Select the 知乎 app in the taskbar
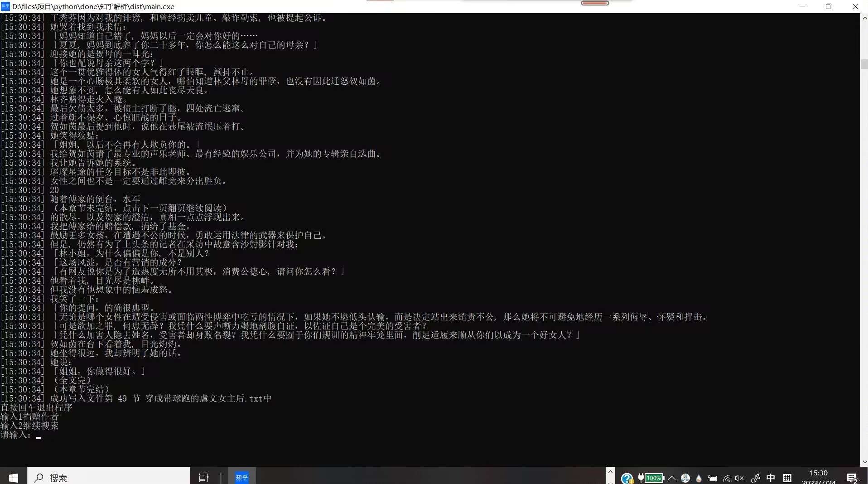 point(242,477)
